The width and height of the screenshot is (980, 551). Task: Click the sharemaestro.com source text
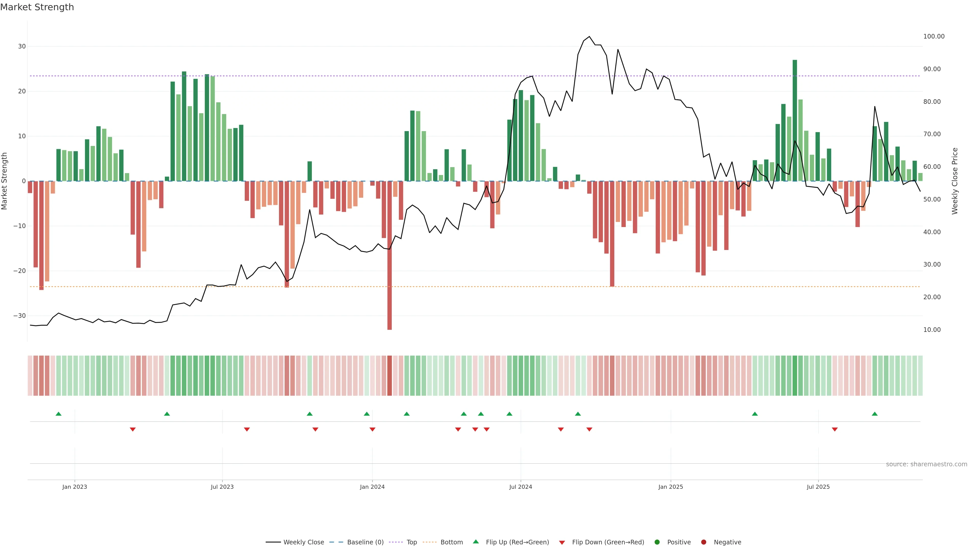(x=926, y=464)
